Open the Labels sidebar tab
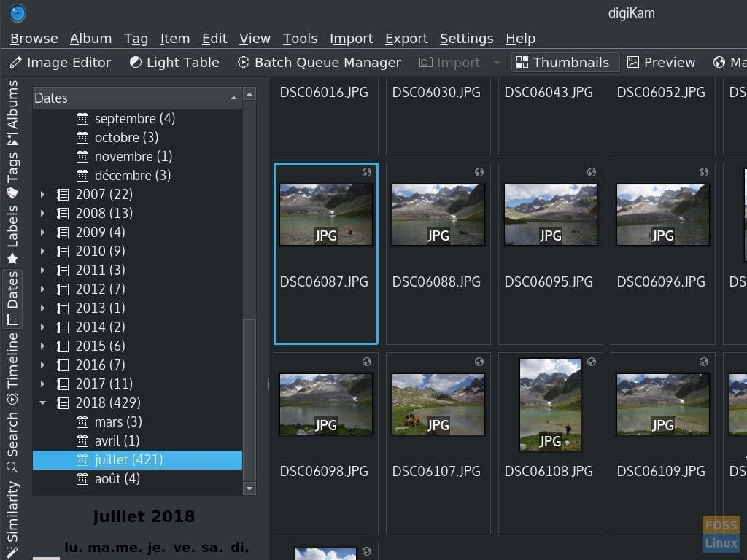 (12, 234)
